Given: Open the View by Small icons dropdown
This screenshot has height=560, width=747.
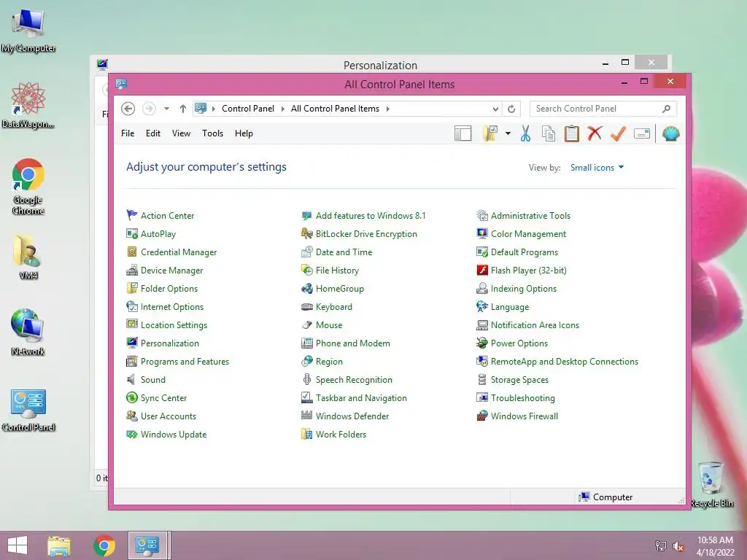Looking at the screenshot, I should click(x=597, y=168).
